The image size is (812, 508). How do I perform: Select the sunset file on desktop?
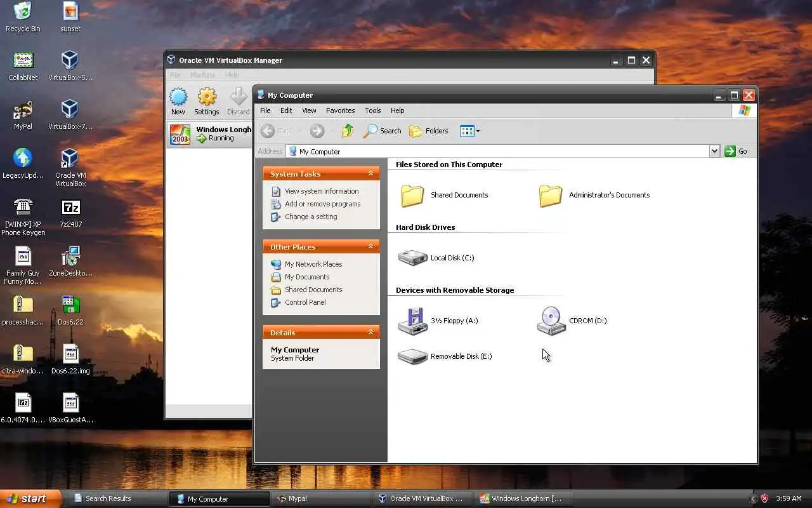point(70,17)
